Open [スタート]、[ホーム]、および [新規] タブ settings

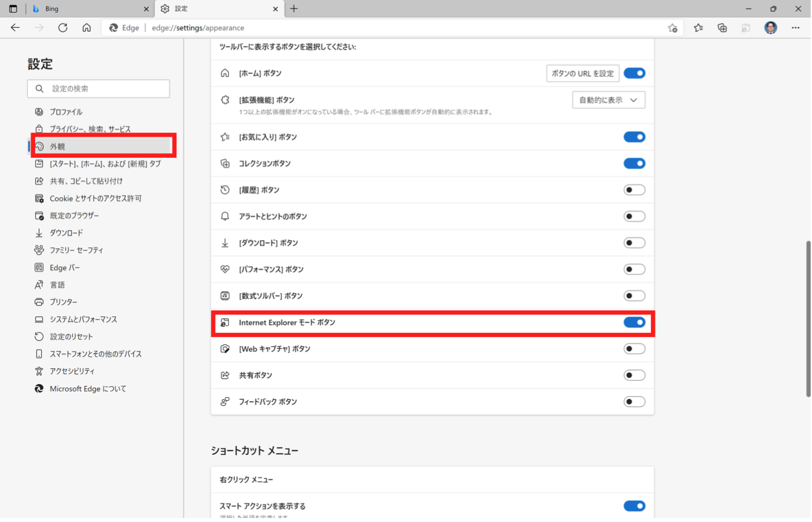99,164
